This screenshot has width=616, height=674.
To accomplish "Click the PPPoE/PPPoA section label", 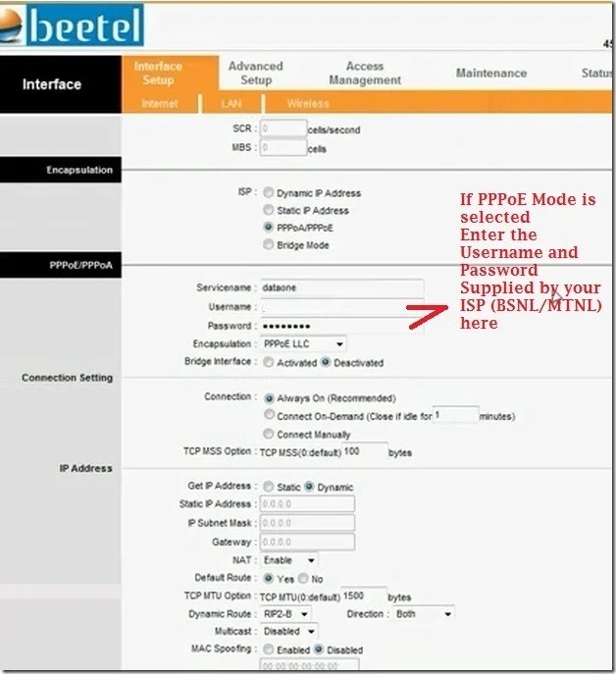I will (x=80, y=265).
